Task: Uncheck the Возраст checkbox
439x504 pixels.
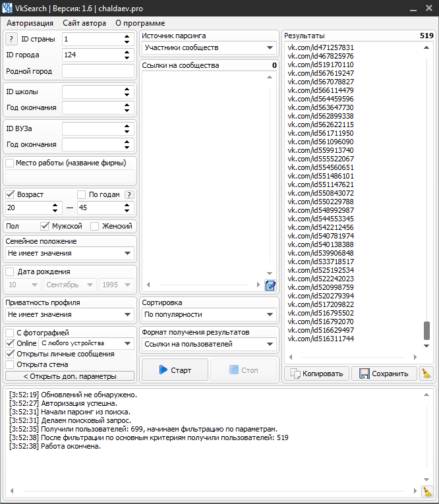Action: 10,194
